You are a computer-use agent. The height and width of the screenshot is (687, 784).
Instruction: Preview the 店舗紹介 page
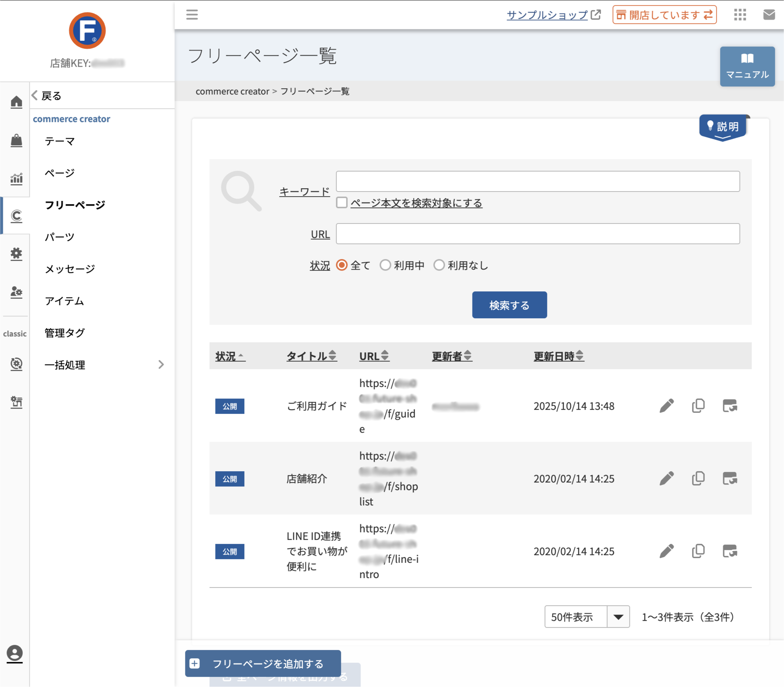click(729, 478)
